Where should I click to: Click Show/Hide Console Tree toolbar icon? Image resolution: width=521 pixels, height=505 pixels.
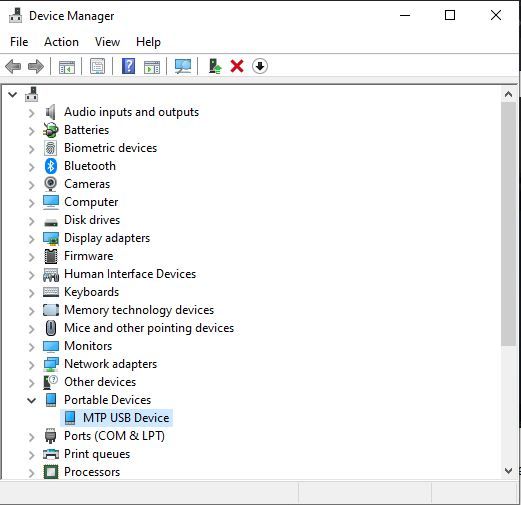tap(67, 67)
